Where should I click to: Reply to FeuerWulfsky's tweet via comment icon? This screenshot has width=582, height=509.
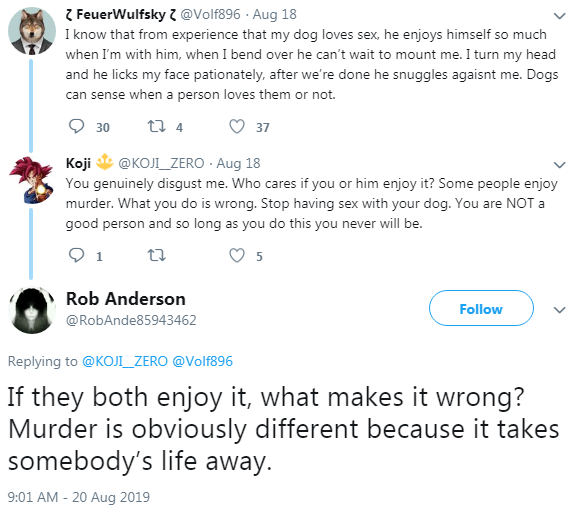click(76, 126)
